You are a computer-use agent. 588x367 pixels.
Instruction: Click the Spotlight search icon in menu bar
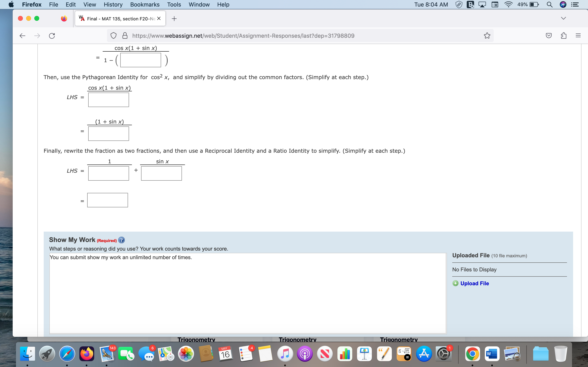pyautogui.click(x=550, y=4)
